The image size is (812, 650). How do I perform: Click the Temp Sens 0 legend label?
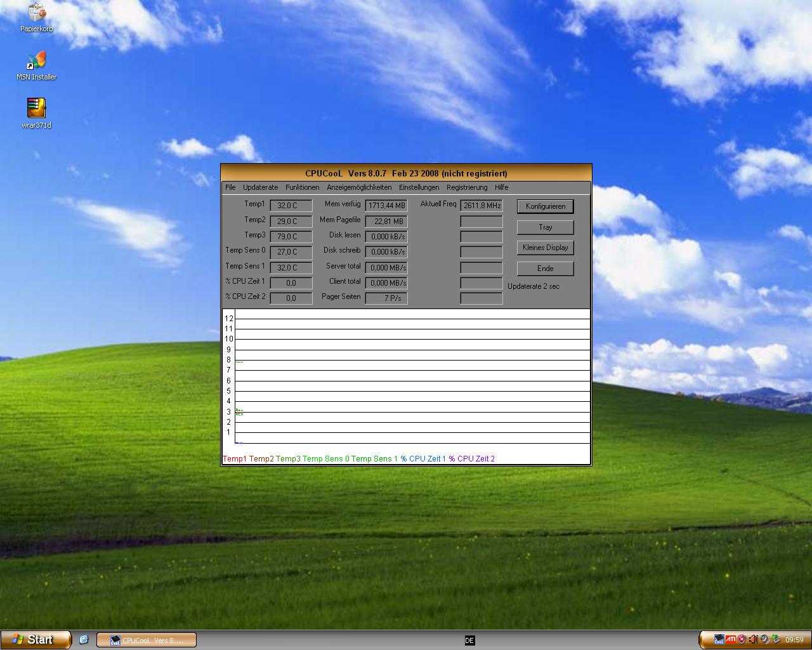(x=326, y=459)
